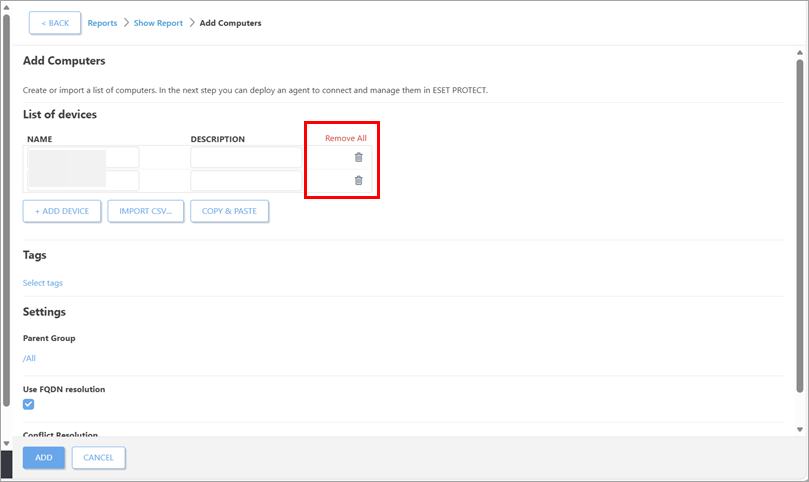Focus the second device Name field

[82, 181]
